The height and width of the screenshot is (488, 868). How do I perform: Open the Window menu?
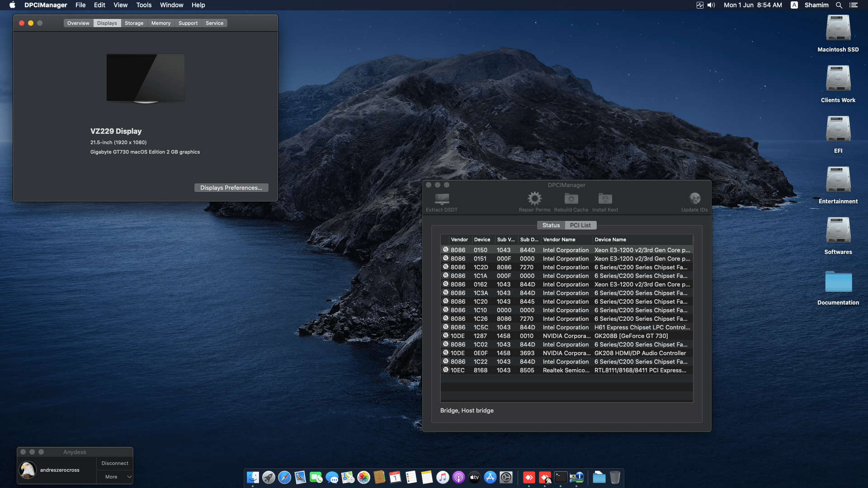(171, 5)
